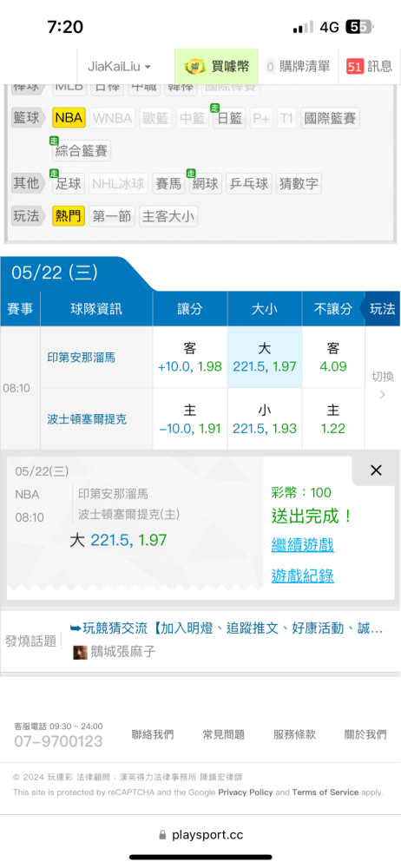This screenshot has width=401, height=868.
Task: Tap the 07-9700123 service phone number
Action: point(58,742)
